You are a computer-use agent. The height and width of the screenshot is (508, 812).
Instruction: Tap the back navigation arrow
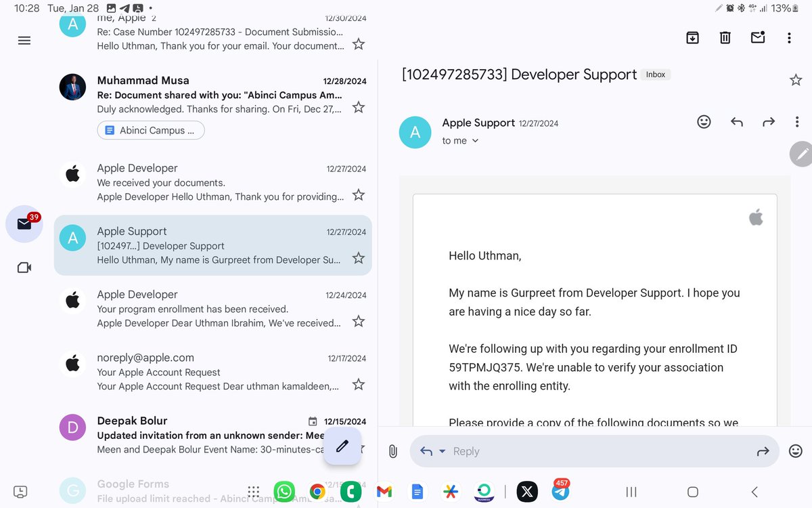click(754, 492)
